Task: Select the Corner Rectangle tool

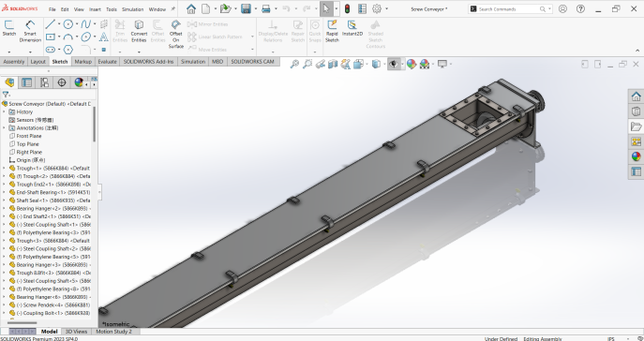Action: (x=50, y=37)
